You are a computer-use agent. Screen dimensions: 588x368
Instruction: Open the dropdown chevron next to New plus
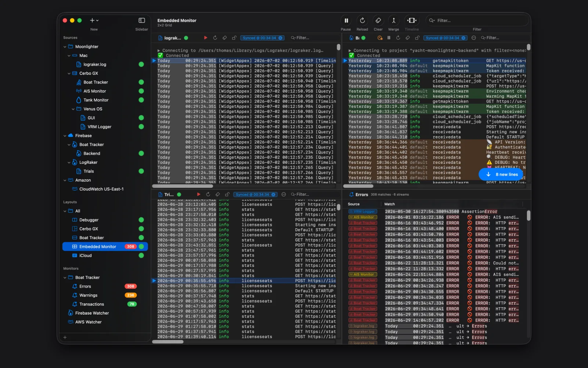pos(97,21)
